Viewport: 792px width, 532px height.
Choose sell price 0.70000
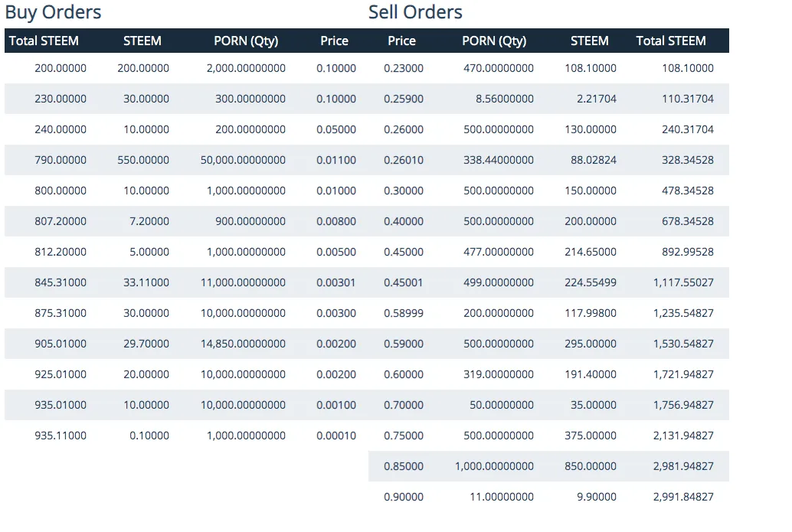click(x=404, y=405)
